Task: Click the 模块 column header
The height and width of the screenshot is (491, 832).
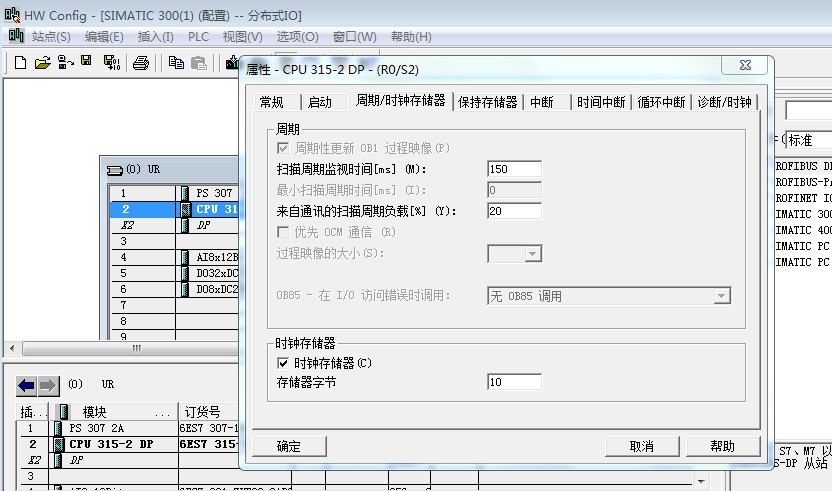Action: [x=114, y=411]
